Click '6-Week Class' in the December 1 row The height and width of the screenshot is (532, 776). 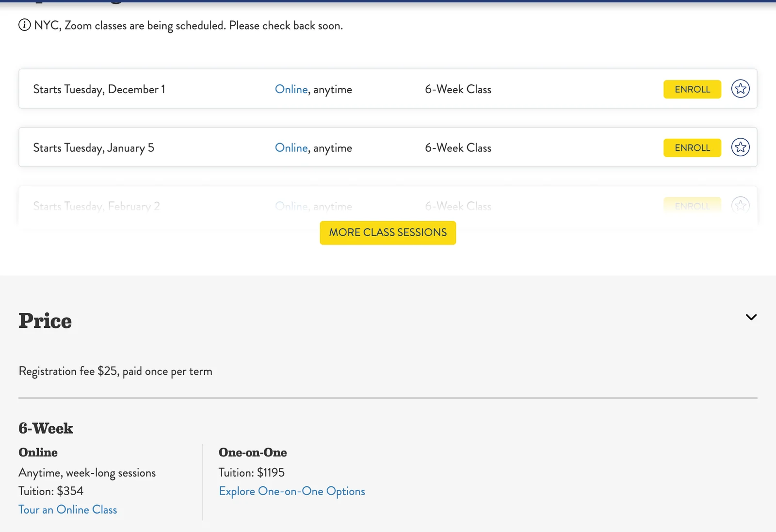[458, 90]
